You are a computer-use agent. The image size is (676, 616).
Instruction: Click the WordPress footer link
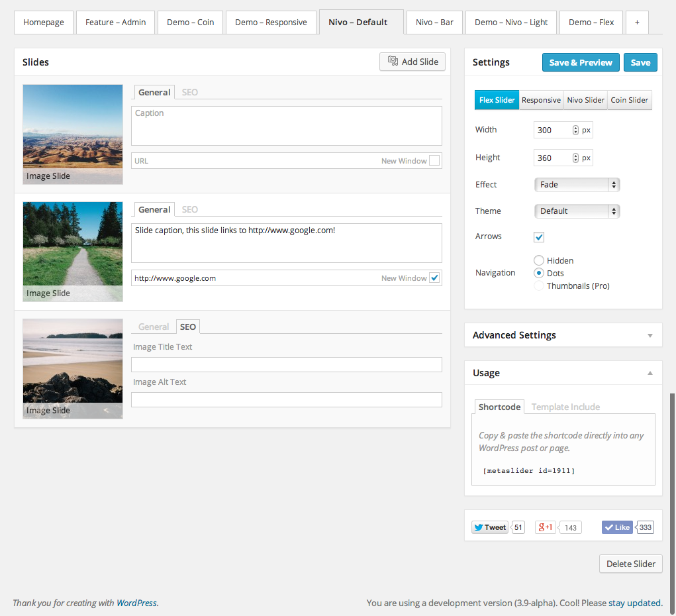click(x=136, y=603)
